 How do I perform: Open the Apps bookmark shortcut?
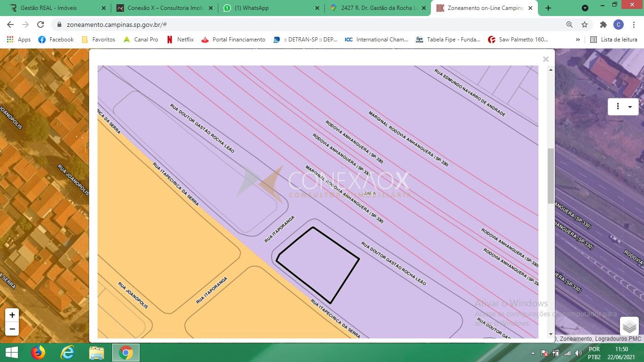click(x=19, y=40)
